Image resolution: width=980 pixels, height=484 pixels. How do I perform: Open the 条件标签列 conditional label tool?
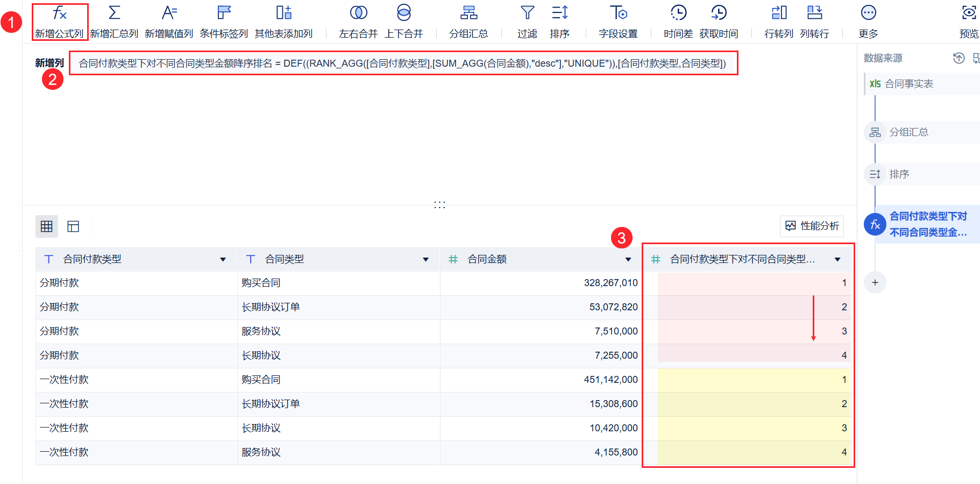224,22
